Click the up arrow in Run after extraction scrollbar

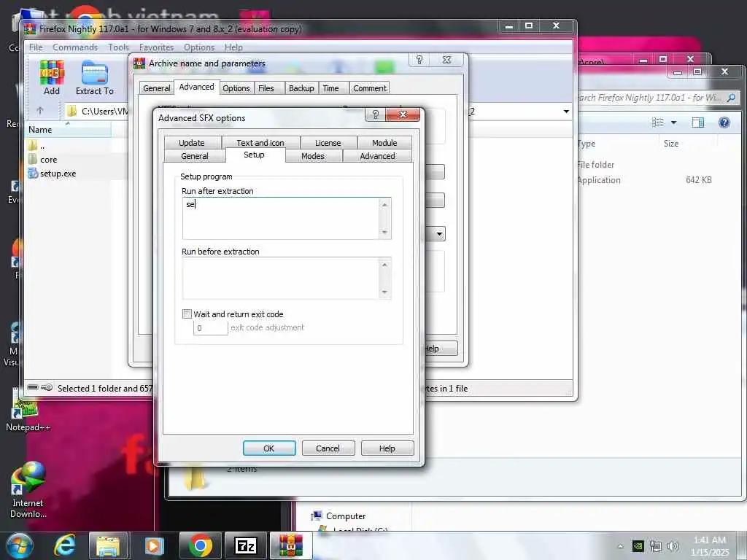pyautogui.click(x=384, y=205)
